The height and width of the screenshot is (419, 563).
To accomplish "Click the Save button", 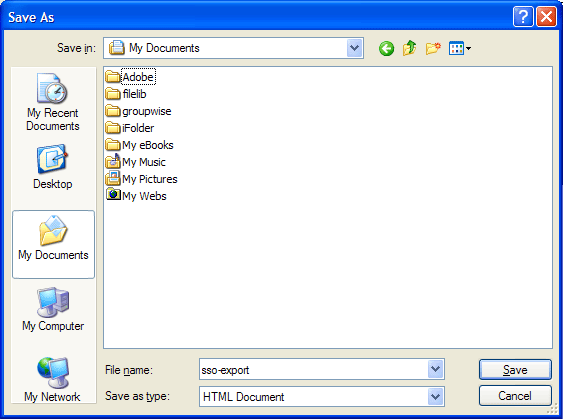I will (515, 369).
